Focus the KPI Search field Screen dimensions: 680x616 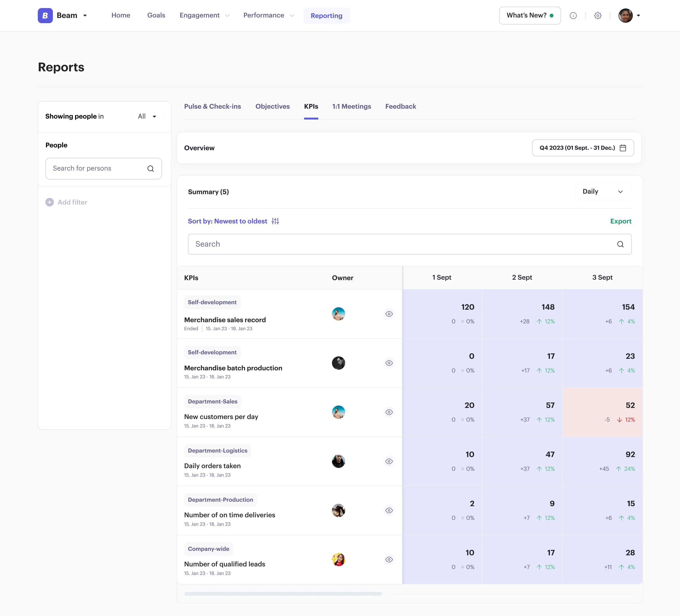point(409,244)
